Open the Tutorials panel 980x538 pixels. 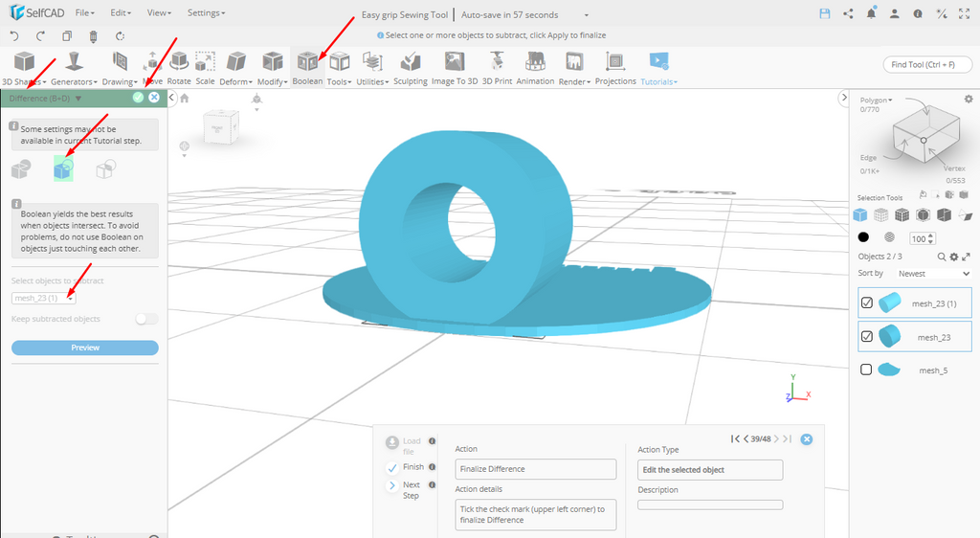(x=658, y=69)
